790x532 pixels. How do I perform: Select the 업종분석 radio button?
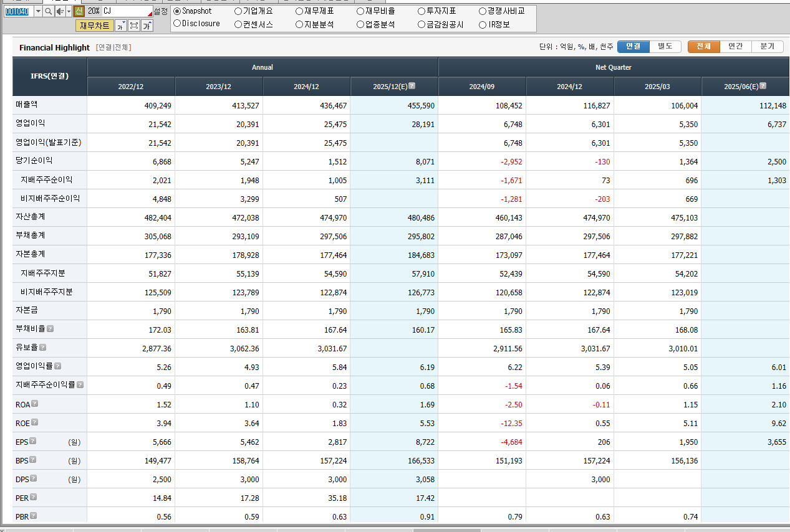click(x=360, y=24)
